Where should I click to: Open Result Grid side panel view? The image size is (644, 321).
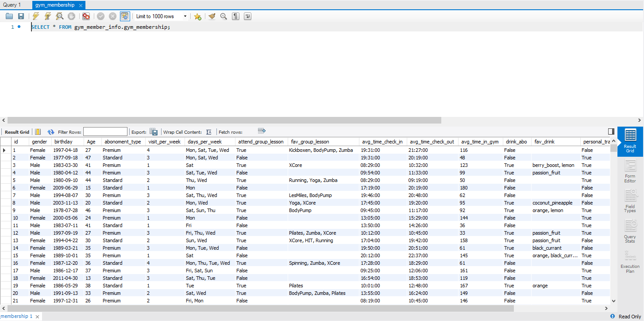(x=630, y=142)
